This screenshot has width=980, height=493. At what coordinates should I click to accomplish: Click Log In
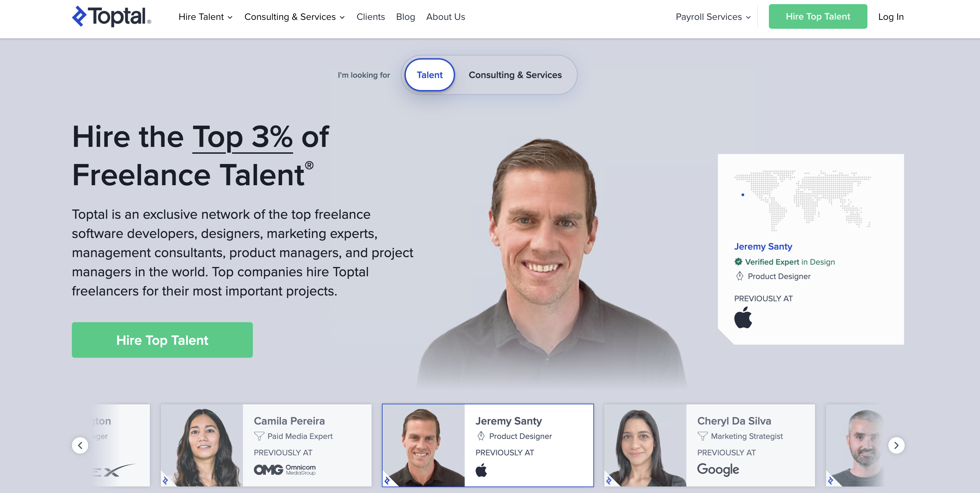point(891,17)
